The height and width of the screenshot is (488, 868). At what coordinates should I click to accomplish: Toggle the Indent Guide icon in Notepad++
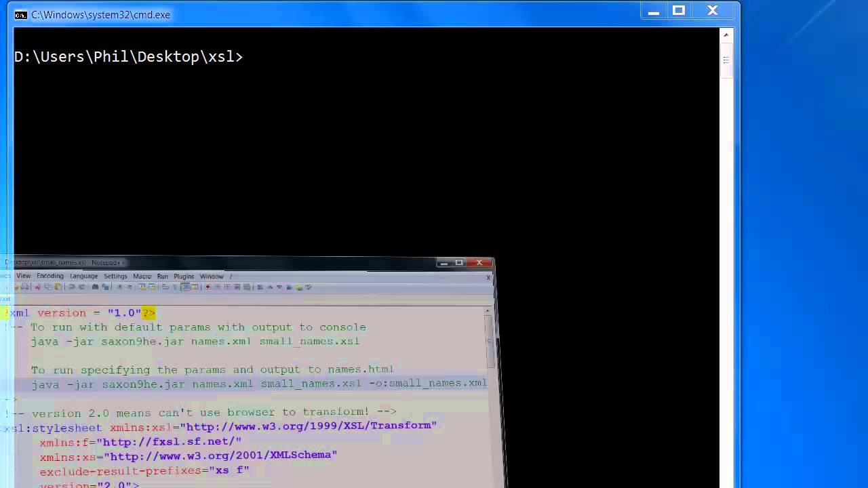(185, 287)
